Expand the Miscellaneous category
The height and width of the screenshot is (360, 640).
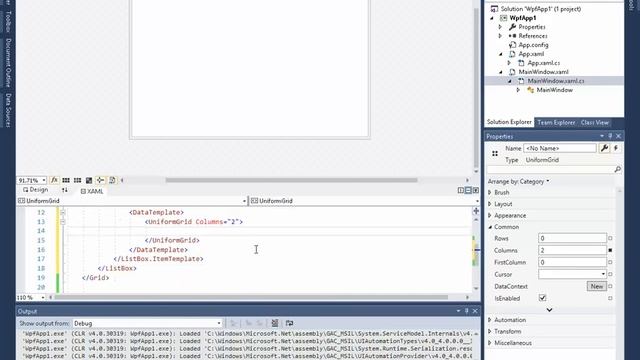coord(490,343)
